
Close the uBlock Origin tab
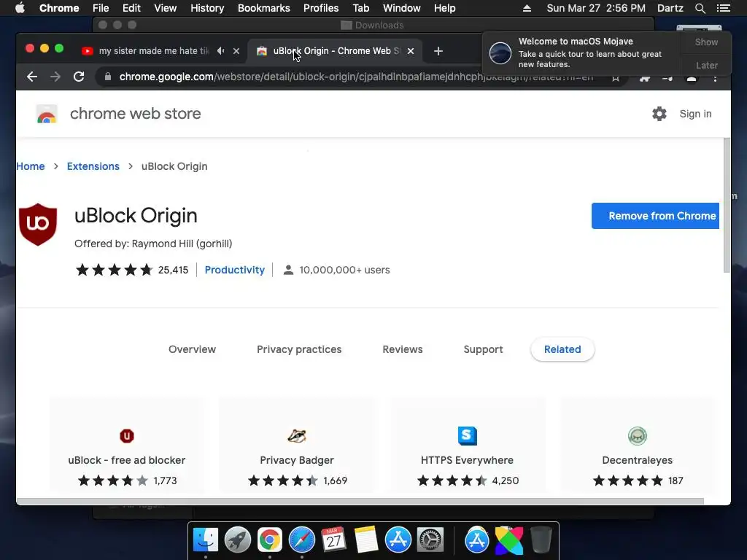pos(411,51)
